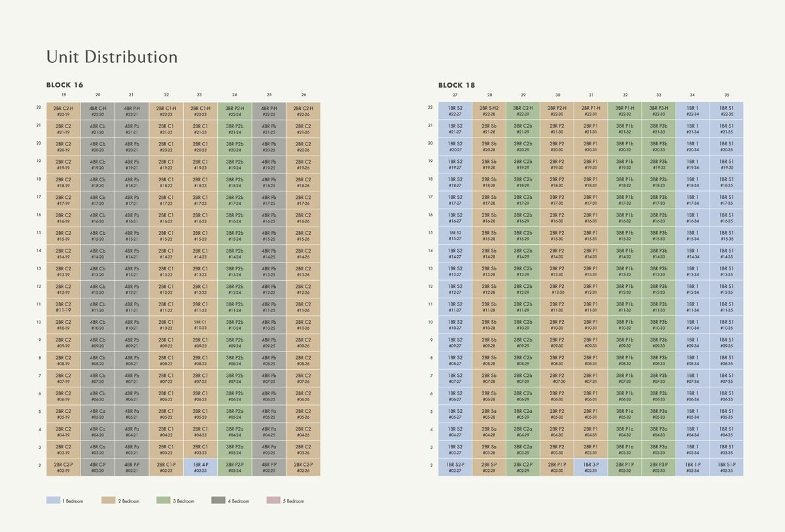Viewport: 785px width, 532px height.
Task: Click unit #02-20 labeled 4BR C-P
Action: click(x=97, y=467)
